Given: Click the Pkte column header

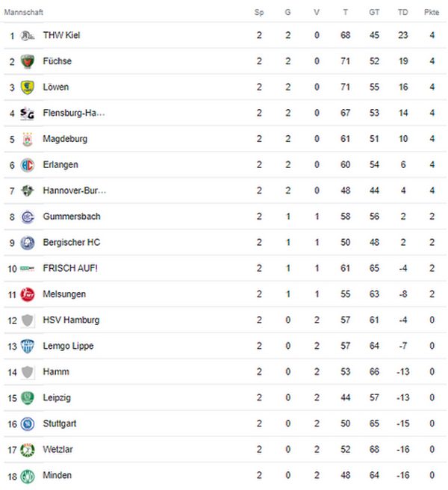Looking at the screenshot, I should tap(432, 12).
